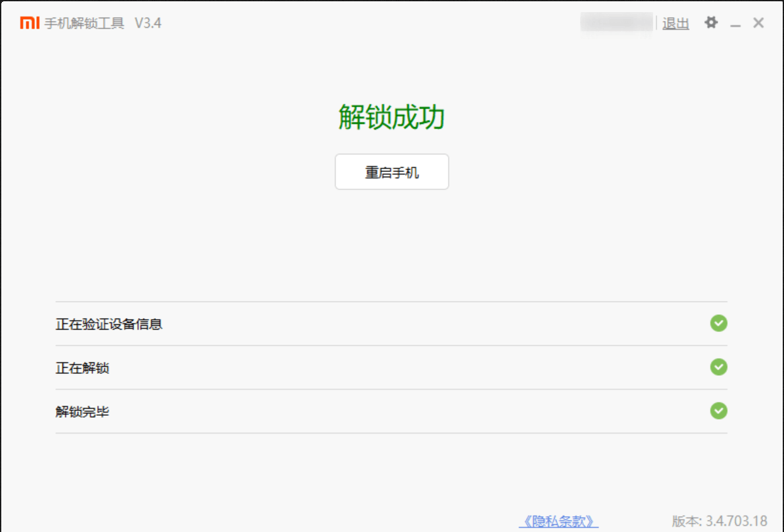Select the 正在验证设备信息 step label
Image resolution: width=784 pixels, height=532 pixels.
coord(109,324)
